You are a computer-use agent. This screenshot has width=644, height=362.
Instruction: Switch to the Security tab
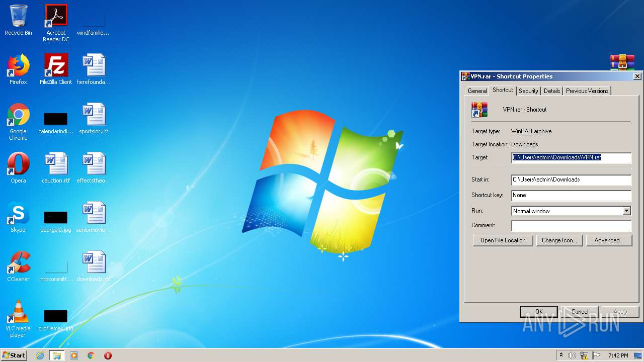(x=528, y=91)
